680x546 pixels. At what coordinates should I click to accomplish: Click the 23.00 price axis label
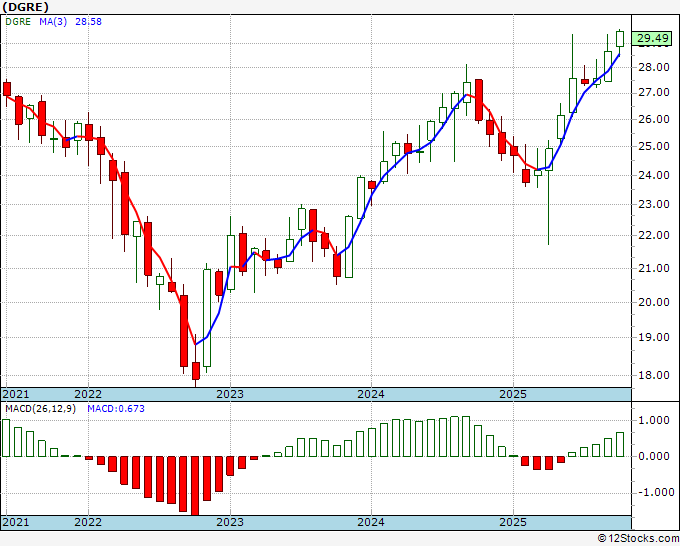point(654,204)
